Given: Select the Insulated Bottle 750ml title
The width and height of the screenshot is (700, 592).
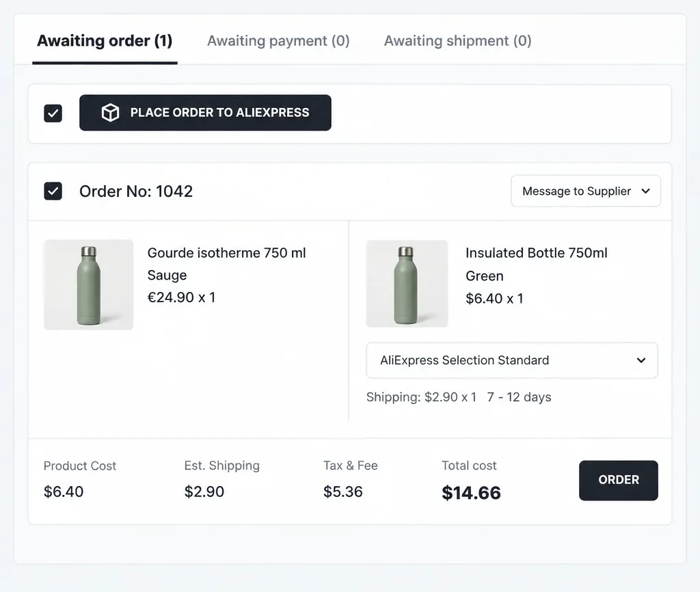Looking at the screenshot, I should point(537,253).
